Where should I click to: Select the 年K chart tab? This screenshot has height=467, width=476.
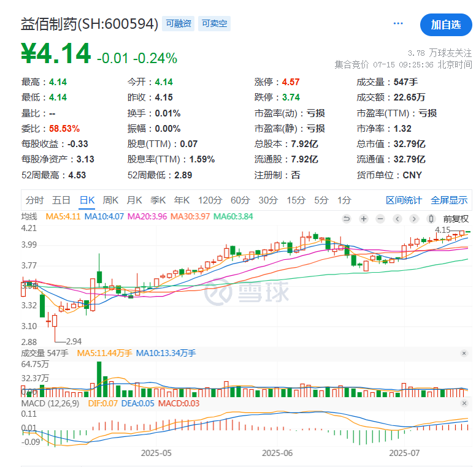pos(182,200)
